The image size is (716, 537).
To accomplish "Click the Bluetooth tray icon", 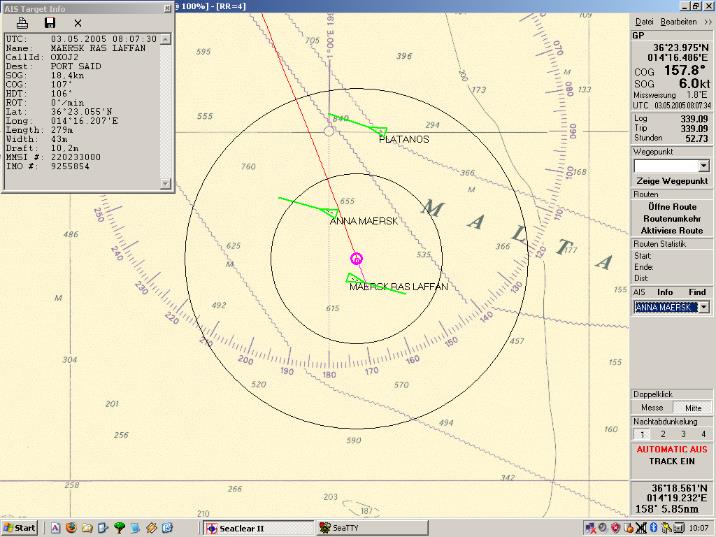I will 654,528.
